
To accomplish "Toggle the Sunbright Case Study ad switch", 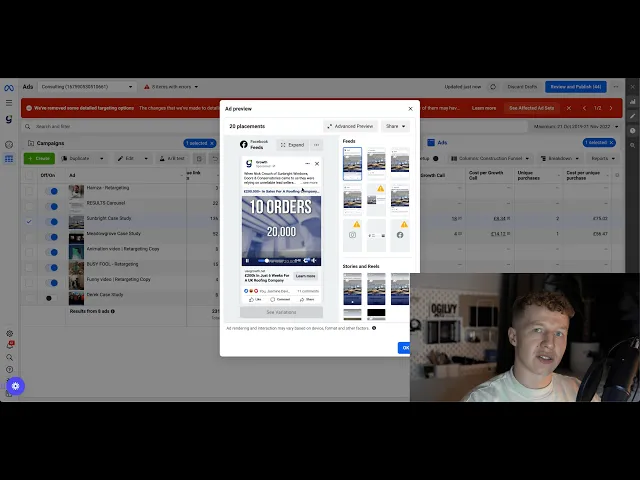I will [51, 222].
